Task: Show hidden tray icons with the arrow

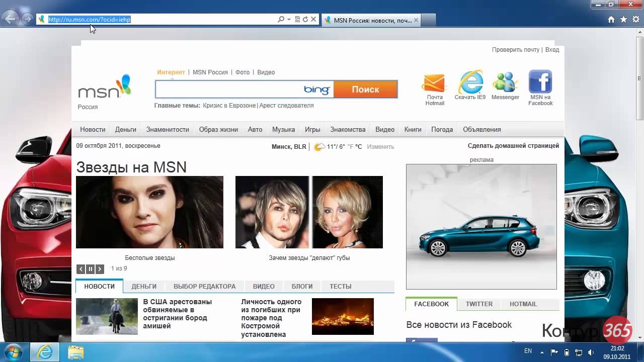Action: pos(543,352)
